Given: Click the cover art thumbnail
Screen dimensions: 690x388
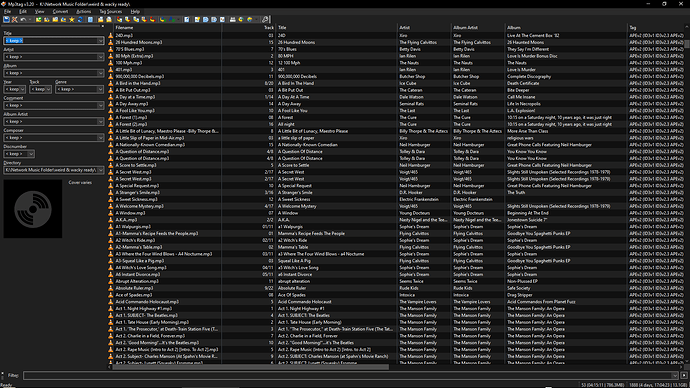Looking at the screenshot, I should 33,209.
